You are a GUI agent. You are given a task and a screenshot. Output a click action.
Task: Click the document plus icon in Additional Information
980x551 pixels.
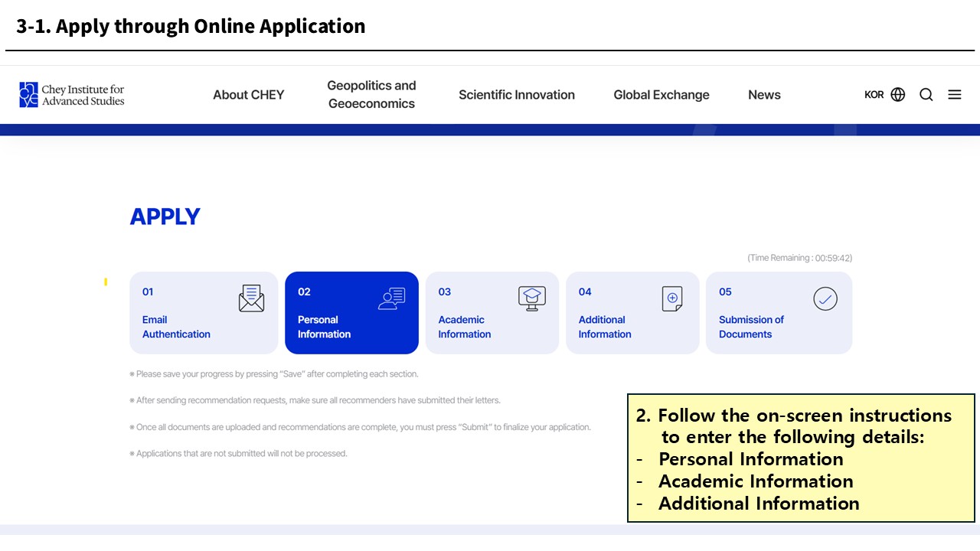pos(672,298)
